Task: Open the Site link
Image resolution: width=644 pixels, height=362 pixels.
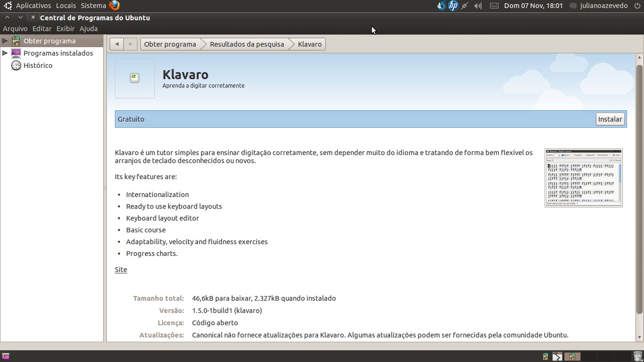Action: [121, 270]
